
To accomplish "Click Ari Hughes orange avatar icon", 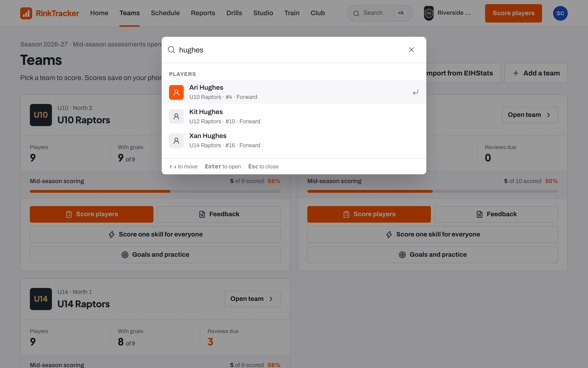I will click(x=176, y=92).
